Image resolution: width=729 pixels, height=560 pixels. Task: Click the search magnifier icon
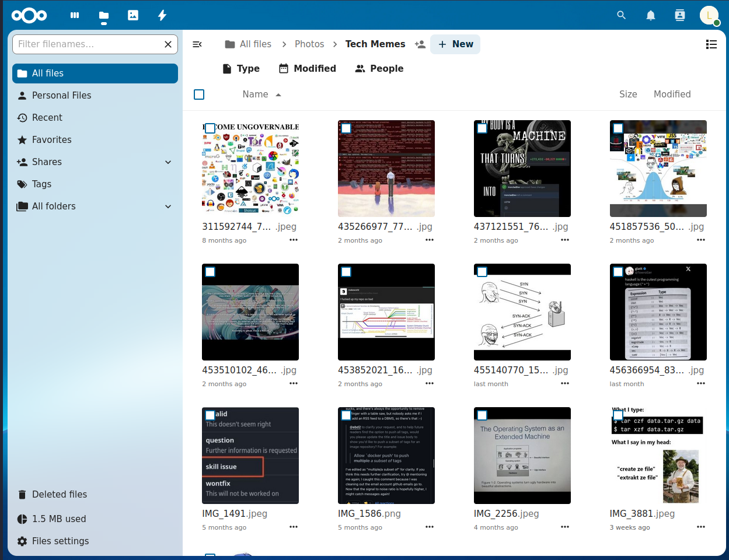point(622,15)
